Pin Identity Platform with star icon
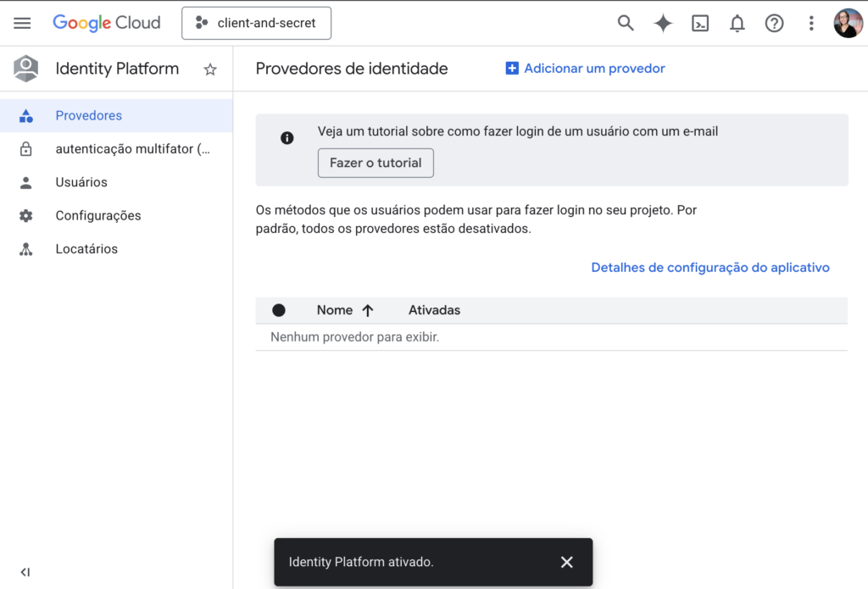The width and height of the screenshot is (868, 589). (x=210, y=69)
